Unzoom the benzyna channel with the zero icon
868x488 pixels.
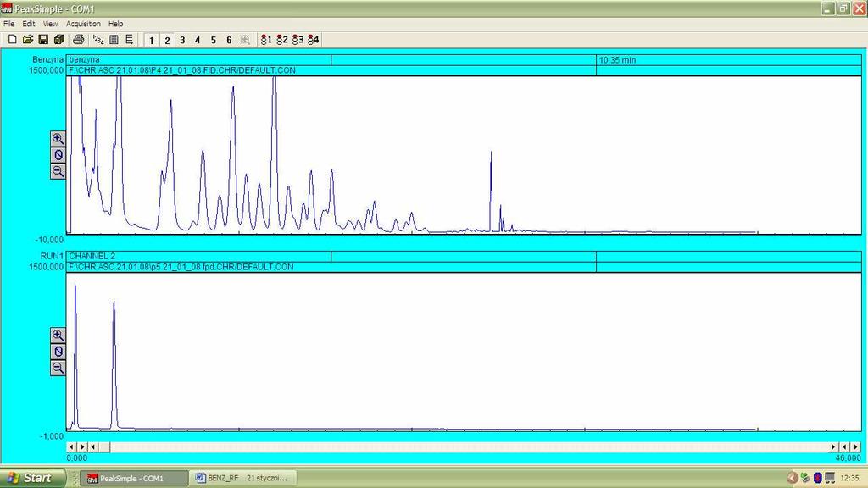[x=58, y=155]
